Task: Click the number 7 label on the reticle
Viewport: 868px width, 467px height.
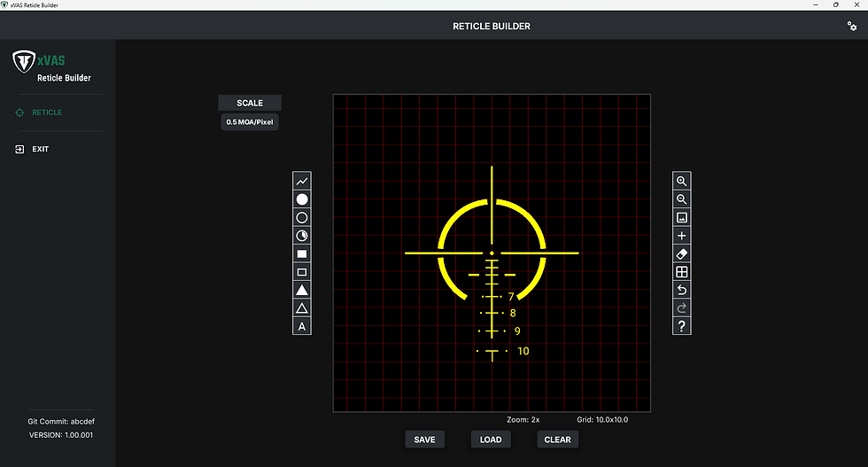Action: tap(511, 297)
